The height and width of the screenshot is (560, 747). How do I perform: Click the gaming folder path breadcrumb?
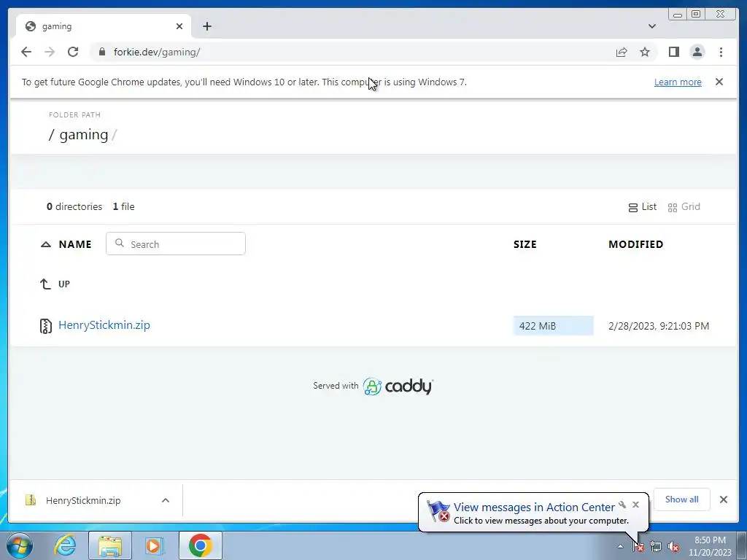point(84,135)
